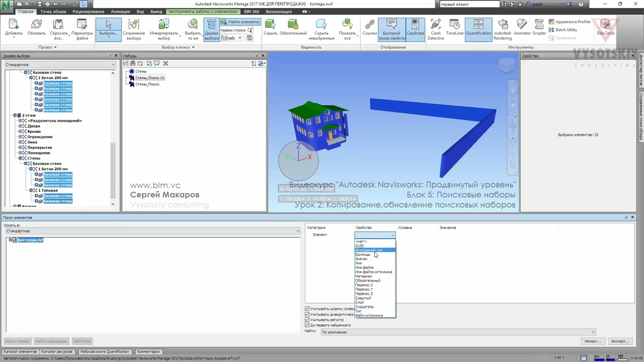The height and width of the screenshot is (362, 644).
Task: Choose Имя файла источника from the list
Action: pyautogui.click(x=374, y=272)
